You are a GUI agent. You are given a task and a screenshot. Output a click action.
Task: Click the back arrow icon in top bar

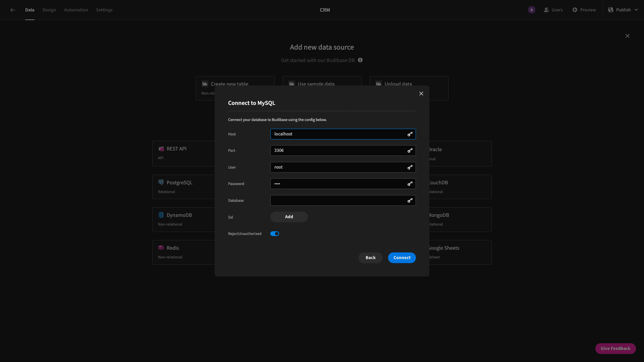(x=13, y=10)
